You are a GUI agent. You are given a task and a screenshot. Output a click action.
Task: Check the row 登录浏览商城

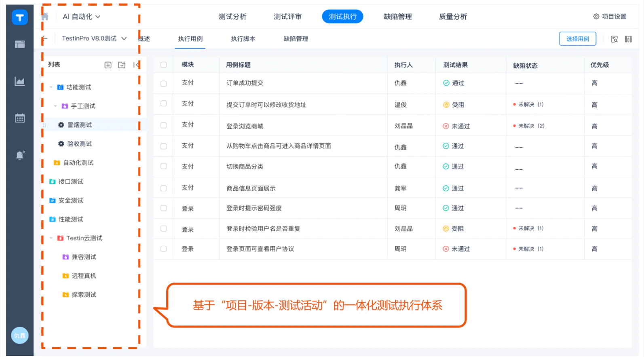tap(163, 125)
